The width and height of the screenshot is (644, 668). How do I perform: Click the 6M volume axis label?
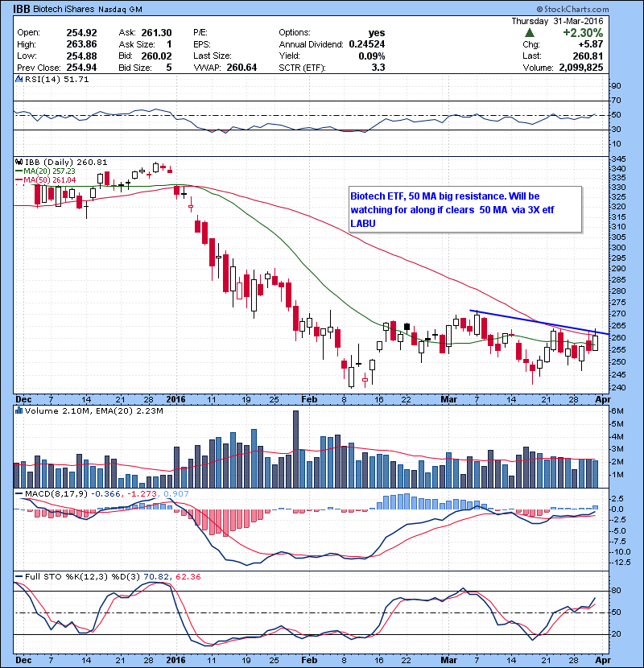(x=617, y=411)
